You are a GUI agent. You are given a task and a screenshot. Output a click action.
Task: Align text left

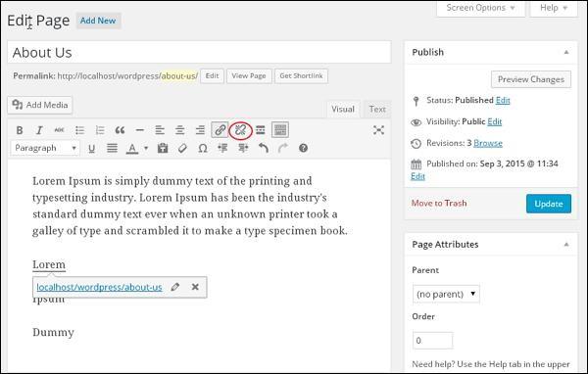160,130
